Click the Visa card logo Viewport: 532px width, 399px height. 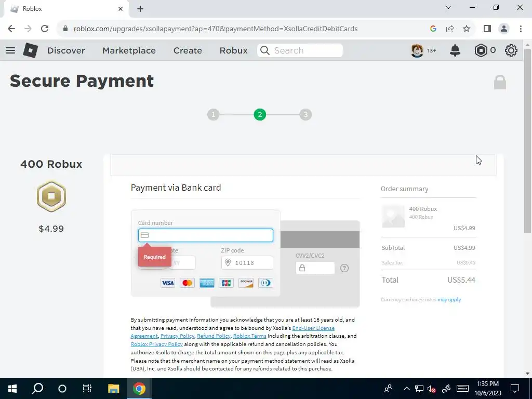point(168,283)
